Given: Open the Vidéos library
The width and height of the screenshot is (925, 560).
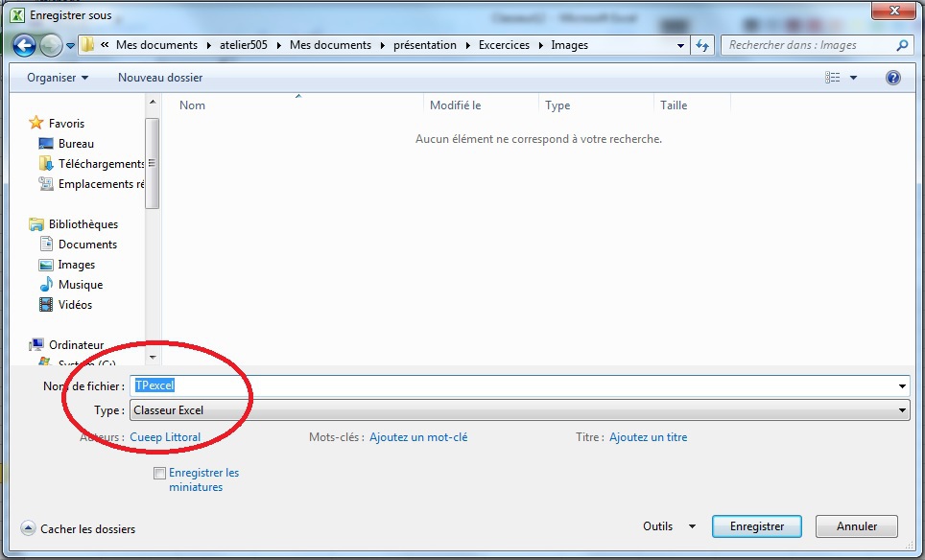Looking at the screenshot, I should pyautogui.click(x=75, y=305).
